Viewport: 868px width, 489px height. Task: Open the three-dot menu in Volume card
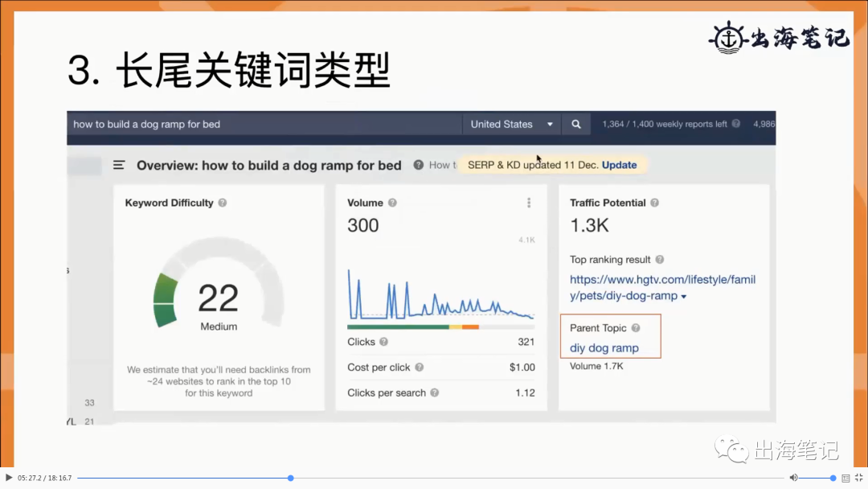click(529, 203)
